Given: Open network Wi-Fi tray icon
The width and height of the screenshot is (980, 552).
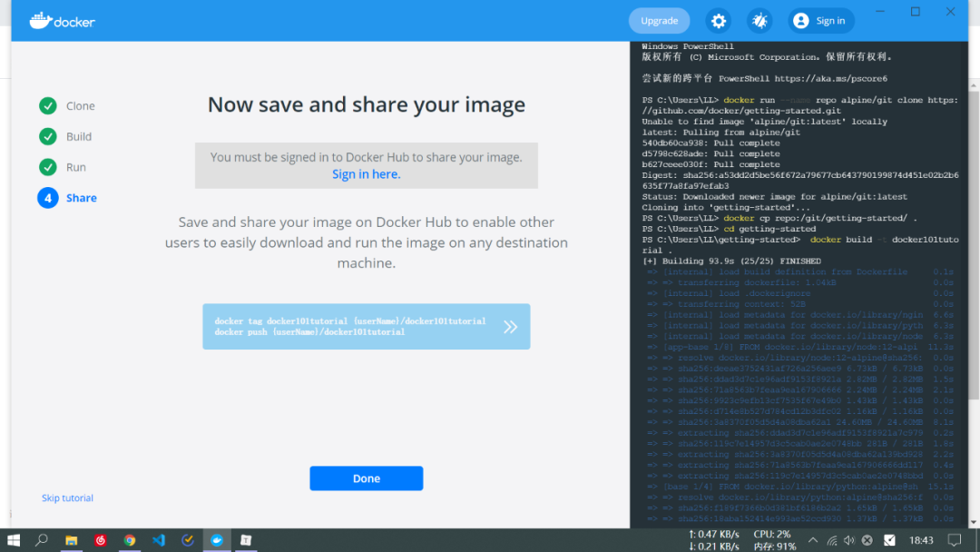Looking at the screenshot, I should click(x=832, y=541).
